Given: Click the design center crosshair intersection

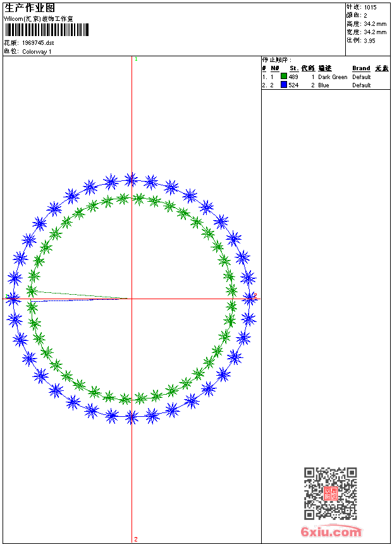Looking at the screenshot, I should [132, 299].
